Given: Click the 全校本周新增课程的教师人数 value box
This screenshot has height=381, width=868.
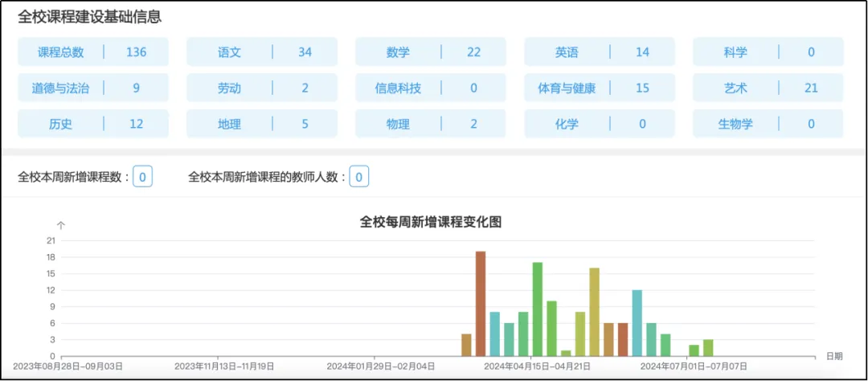Looking at the screenshot, I should 359,177.
